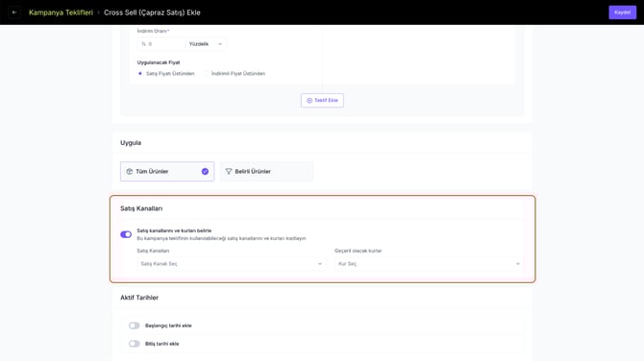This screenshot has width=644, height=361.
Task: Open the Kampanya Teklifleri breadcrumb link
Action: pyautogui.click(x=61, y=12)
